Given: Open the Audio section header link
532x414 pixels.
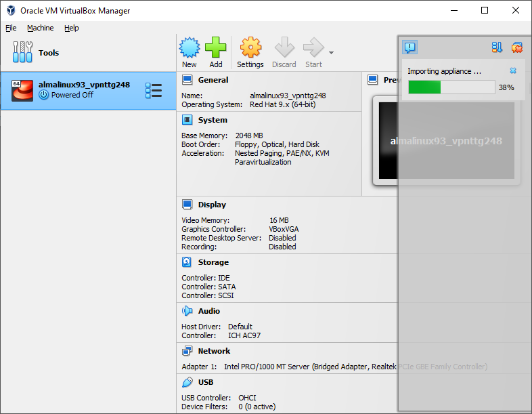Looking at the screenshot, I should [209, 311].
